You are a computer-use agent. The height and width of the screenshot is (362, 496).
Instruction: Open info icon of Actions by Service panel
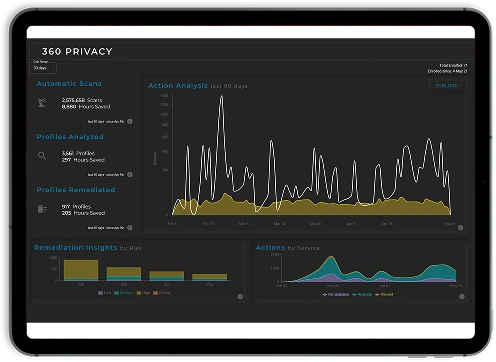[x=462, y=296]
